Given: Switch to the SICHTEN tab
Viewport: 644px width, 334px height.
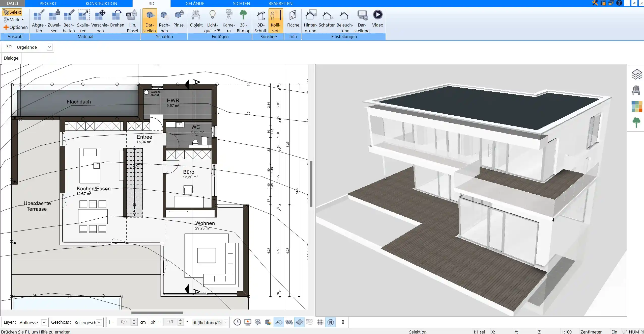Looking at the screenshot, I should 241,3.
